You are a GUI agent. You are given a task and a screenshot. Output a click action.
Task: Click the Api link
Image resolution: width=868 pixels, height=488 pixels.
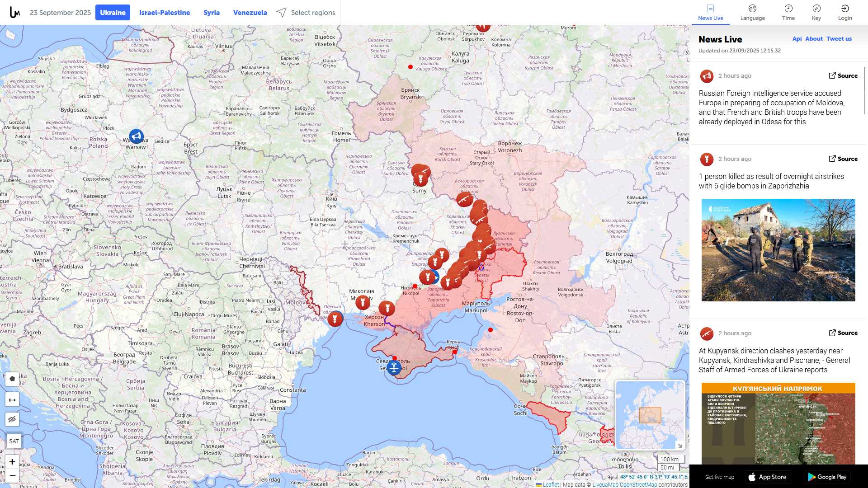[x=797, y=39]
